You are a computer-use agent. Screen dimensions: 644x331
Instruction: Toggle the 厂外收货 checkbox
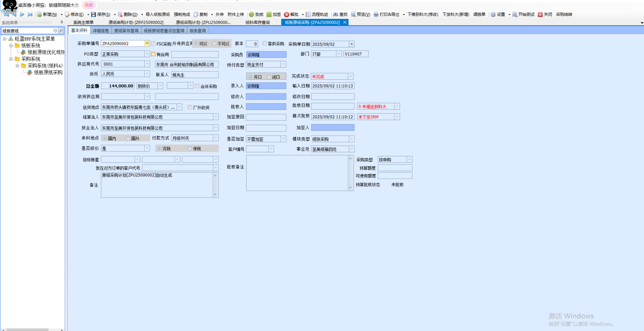(190, 107)
